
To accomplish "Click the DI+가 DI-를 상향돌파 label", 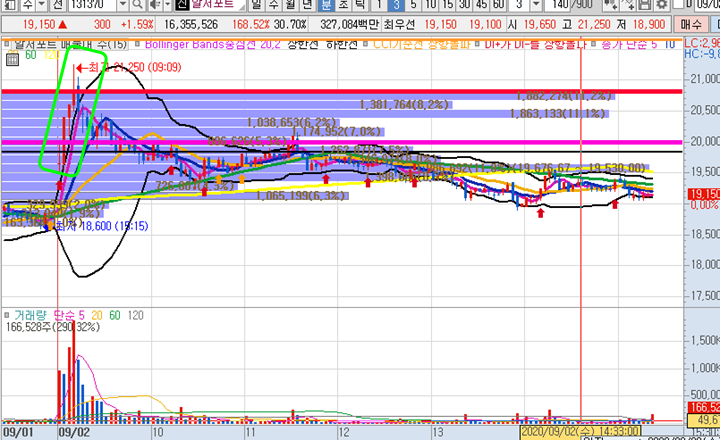I will [535, 44].
